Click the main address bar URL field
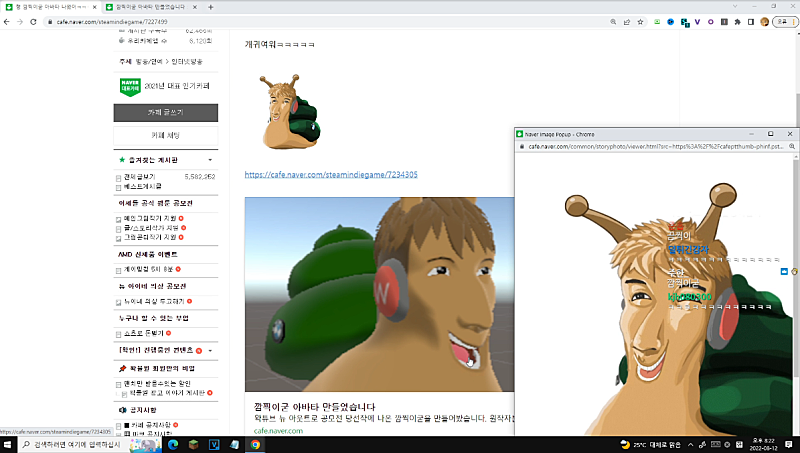Image resolution: width=800 pixels, height=453 pixels. click(x=327, y=22)
